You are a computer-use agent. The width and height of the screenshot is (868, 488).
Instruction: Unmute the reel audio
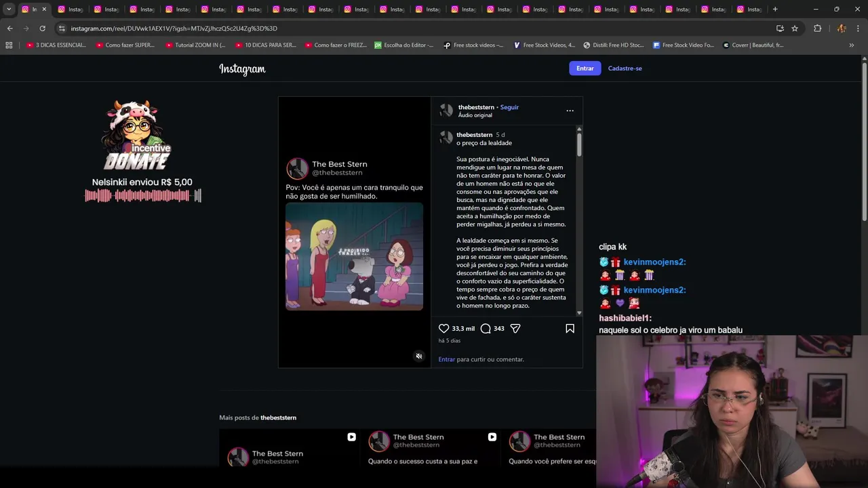point(419,356)
